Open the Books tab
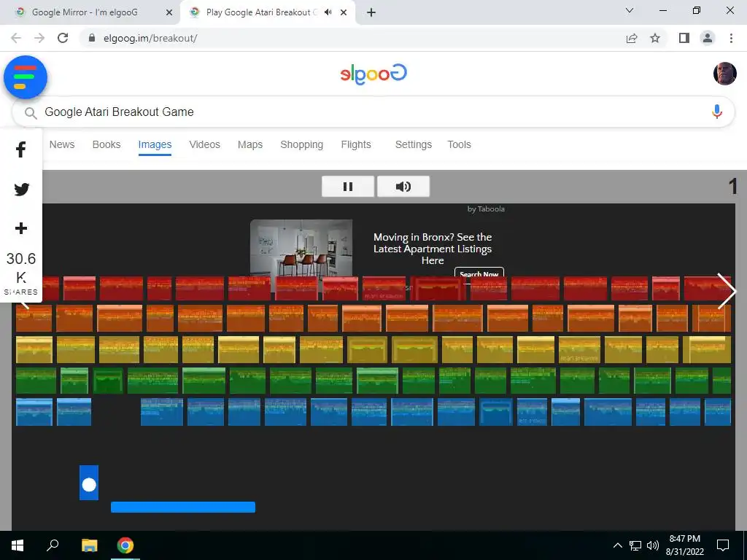 tap(107, 144)
